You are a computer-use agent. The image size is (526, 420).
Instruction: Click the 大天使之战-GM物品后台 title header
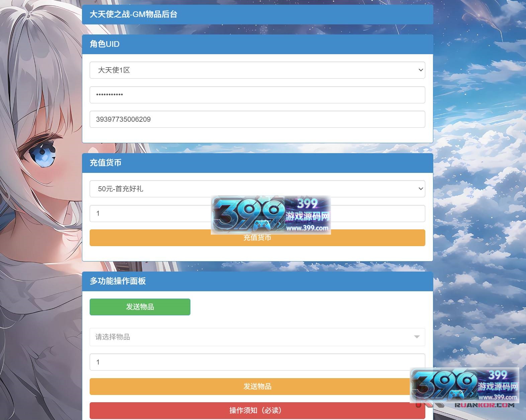click(257, 14)
